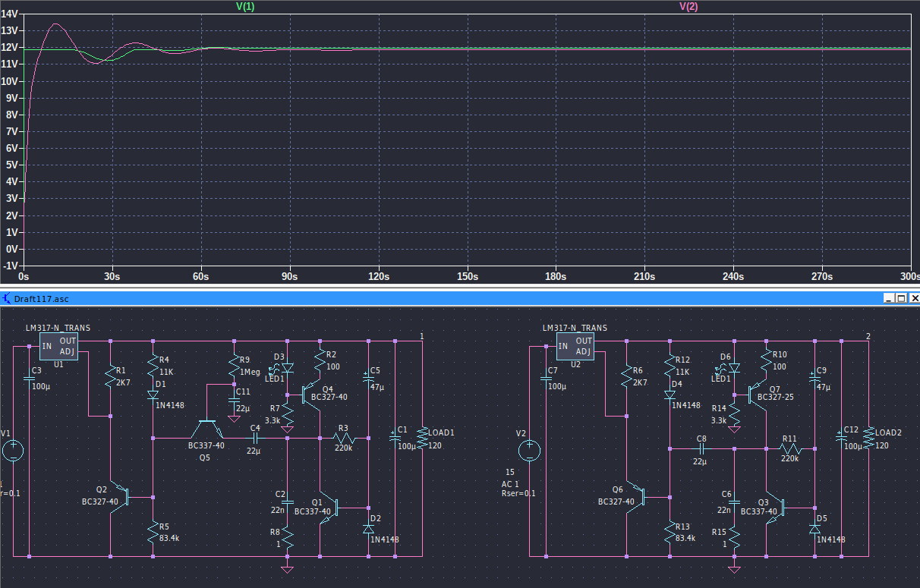Select resistor R5 83.4k
Viewport: 920px width, 588px height.
click(154, 530)
